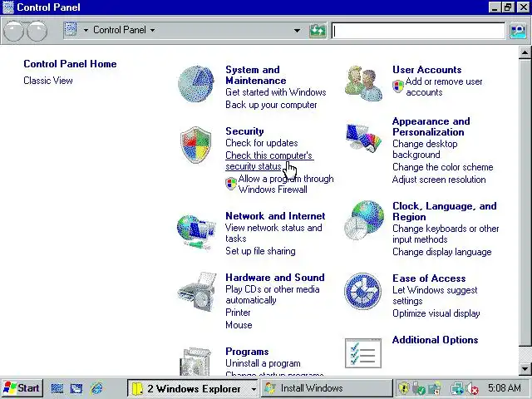Click the scrollbar down arrow
This screenshot has width=532, height=399.
pyautogui.click(x=525, y=368)
